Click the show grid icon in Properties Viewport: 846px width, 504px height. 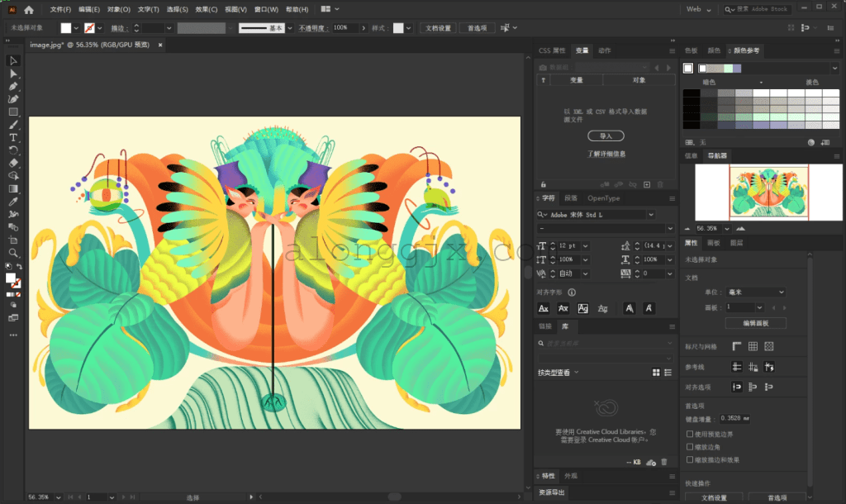[753, 346]
